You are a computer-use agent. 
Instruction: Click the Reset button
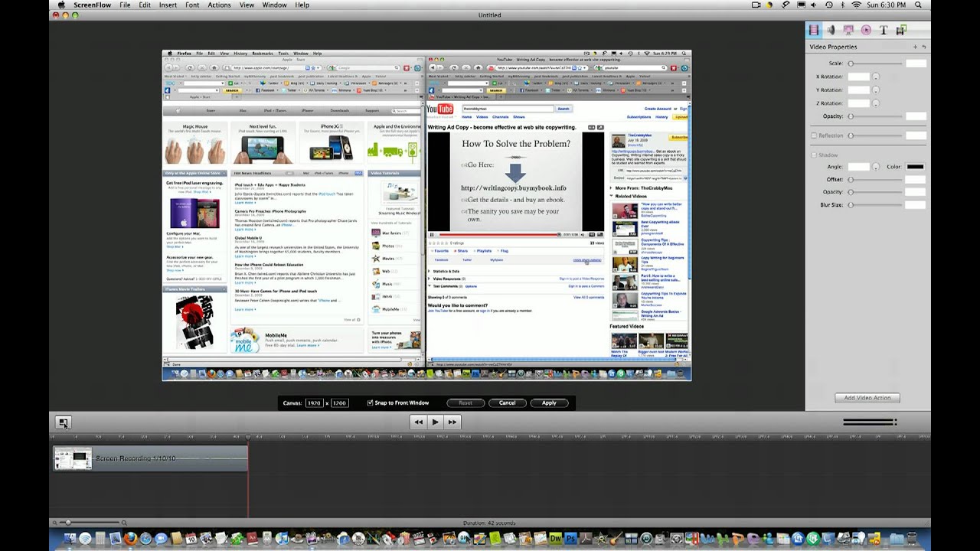(465, 403)
